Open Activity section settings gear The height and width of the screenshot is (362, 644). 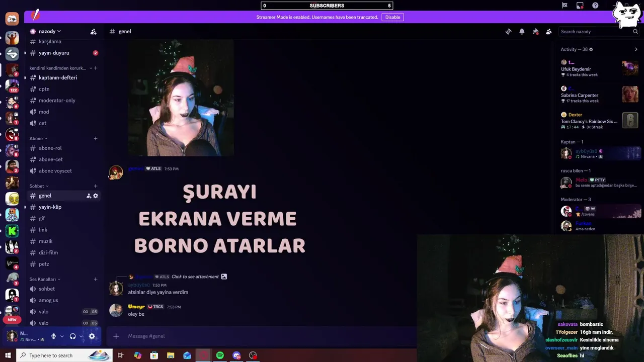tap(591, 49)
